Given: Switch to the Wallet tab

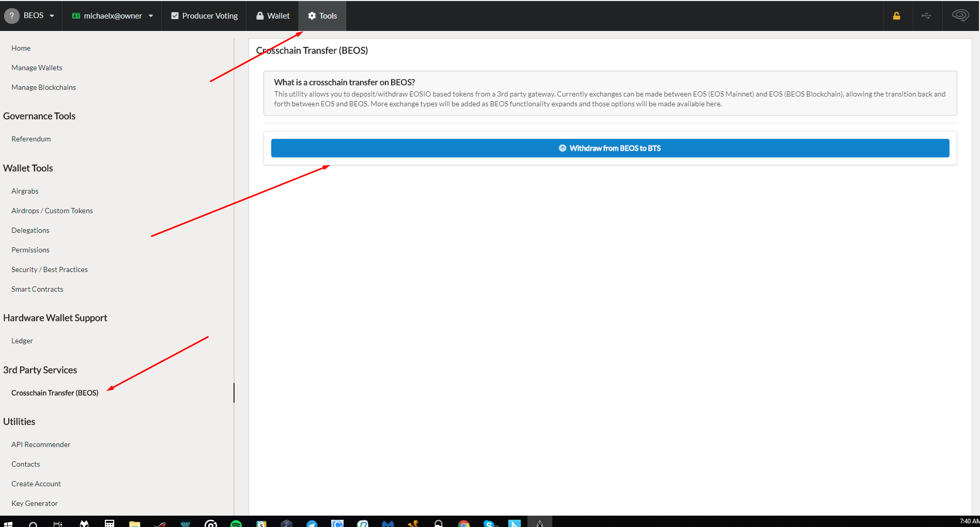Looking at the screenshot, I should pyautogui.click(x=273, y=15).
